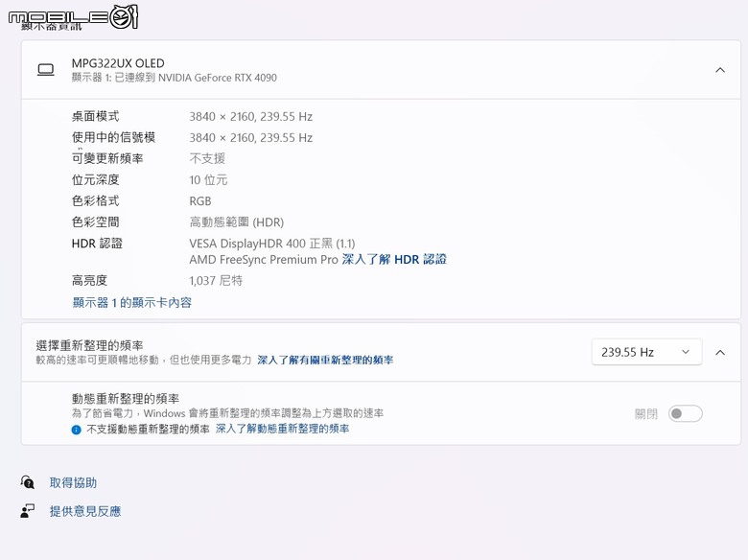Click the HDR 認證 row label
The height and width of the screenshot is (560, 748).
tap(97, 244)
